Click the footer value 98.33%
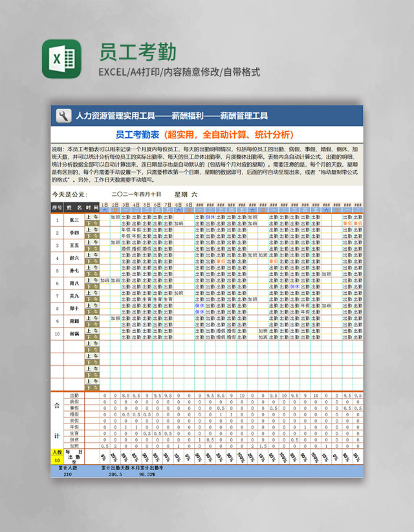 point(147,474)
